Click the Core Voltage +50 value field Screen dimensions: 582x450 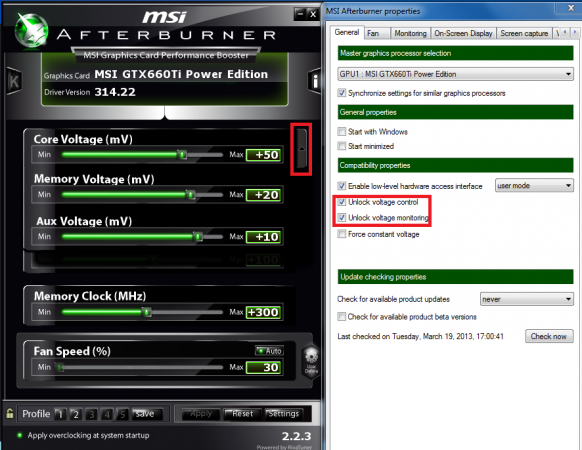[x=264, y=155]
